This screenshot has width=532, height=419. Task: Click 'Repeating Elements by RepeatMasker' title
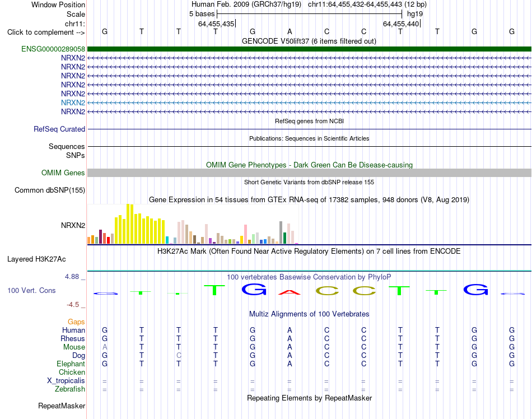click(309, 398)
